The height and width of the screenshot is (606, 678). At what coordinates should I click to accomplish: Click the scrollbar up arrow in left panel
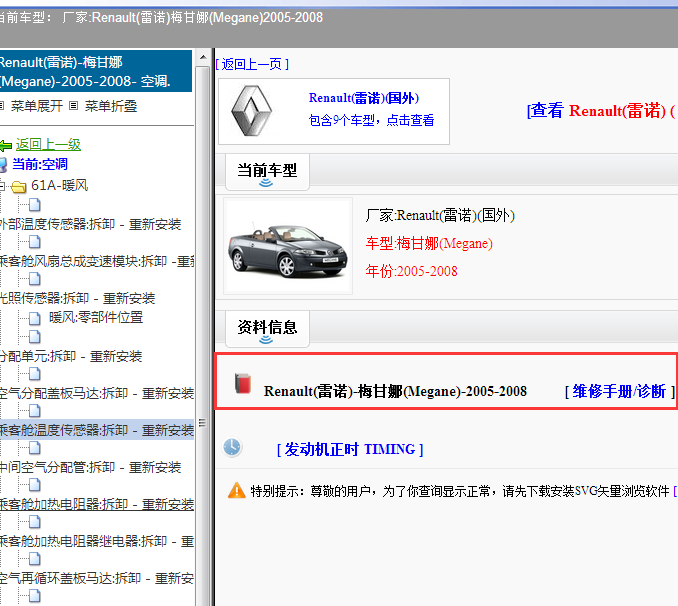click(x=203, y=58)
